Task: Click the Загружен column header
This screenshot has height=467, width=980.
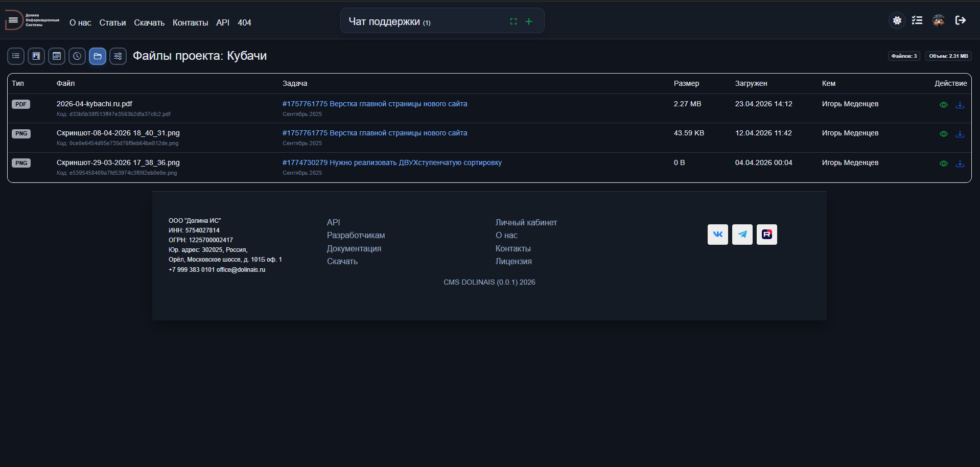Action: (751, 83)
